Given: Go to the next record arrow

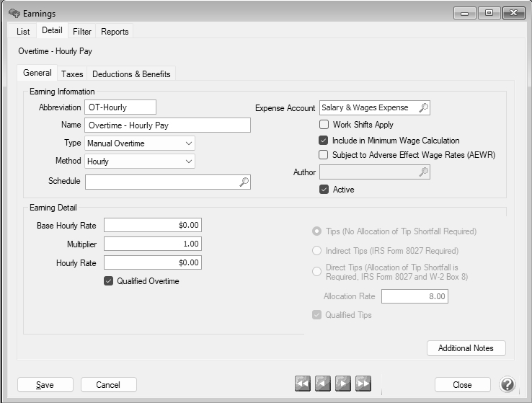Looking at the screenshot, I should click(343, 384).
